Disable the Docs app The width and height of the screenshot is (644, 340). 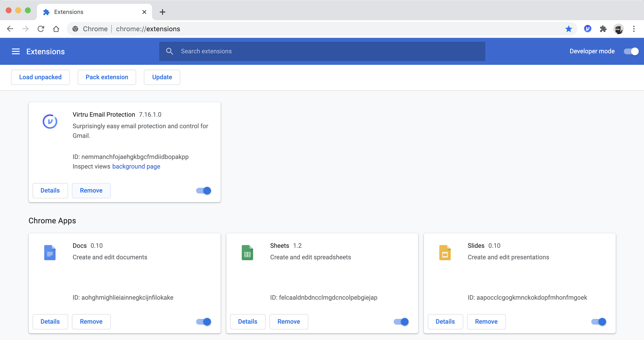pyautogui.click(x=204, y=322)
